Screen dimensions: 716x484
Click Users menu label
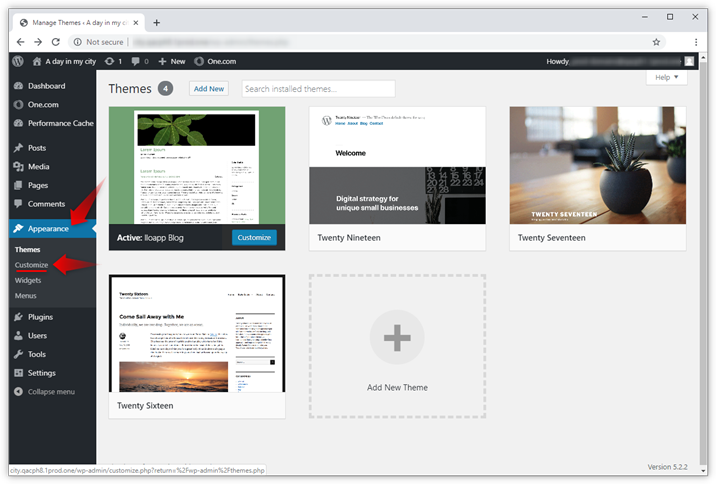click(37, 336)
